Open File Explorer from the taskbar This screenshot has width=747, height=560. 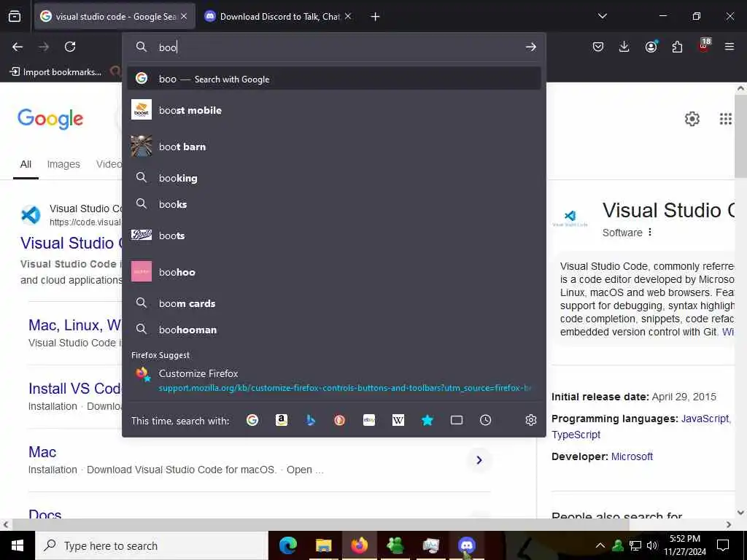323,545
